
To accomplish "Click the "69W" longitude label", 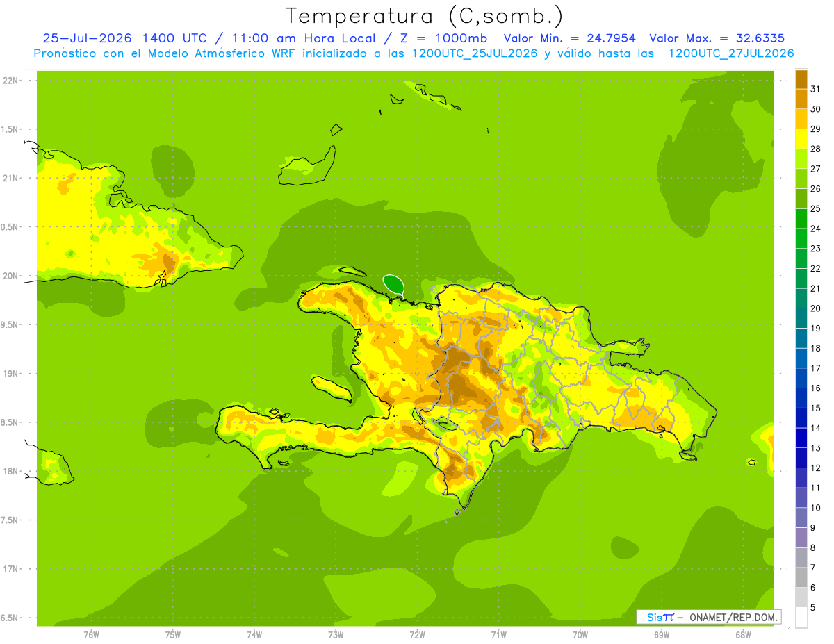I will click(x=662, y=634).
